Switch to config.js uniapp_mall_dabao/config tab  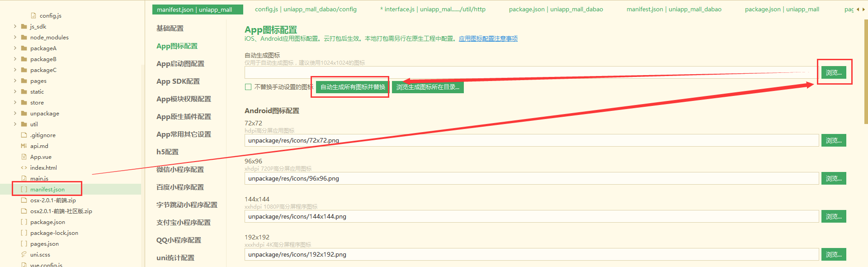(306, 9)
